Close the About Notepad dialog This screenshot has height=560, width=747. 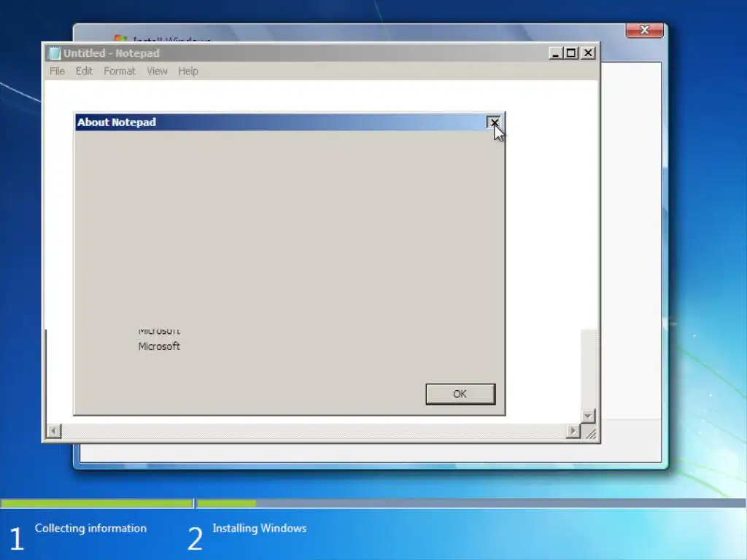494,122
